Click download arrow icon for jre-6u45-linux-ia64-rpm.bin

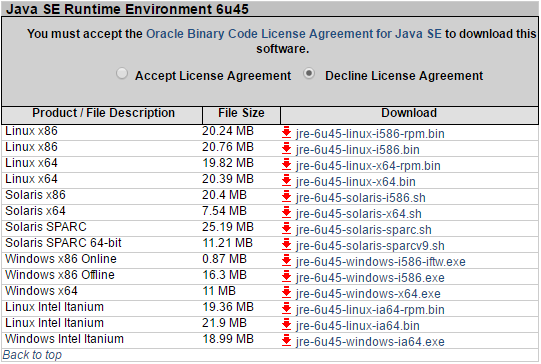tap(286, 308)
